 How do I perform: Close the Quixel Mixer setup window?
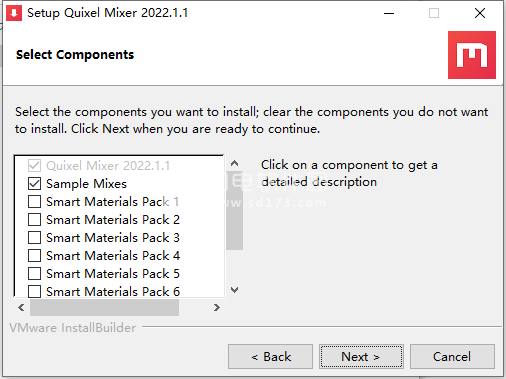(480, 13)
